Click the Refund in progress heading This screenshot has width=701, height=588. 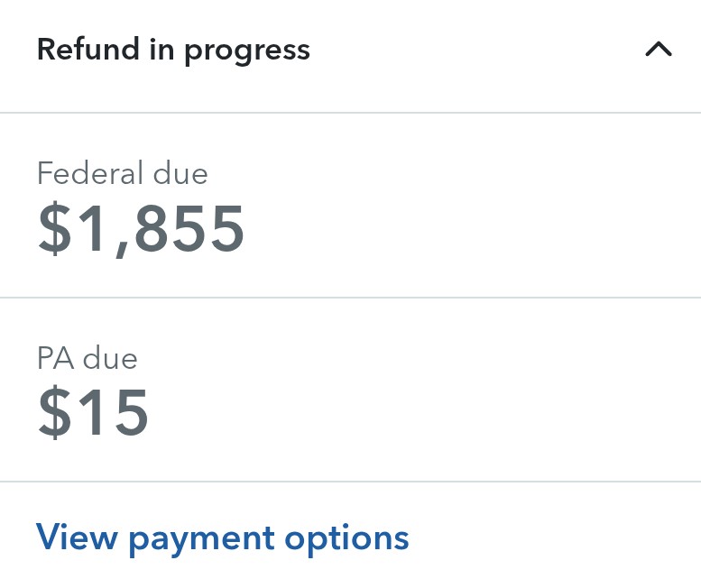pyautogui.click(x=173, y=50)
